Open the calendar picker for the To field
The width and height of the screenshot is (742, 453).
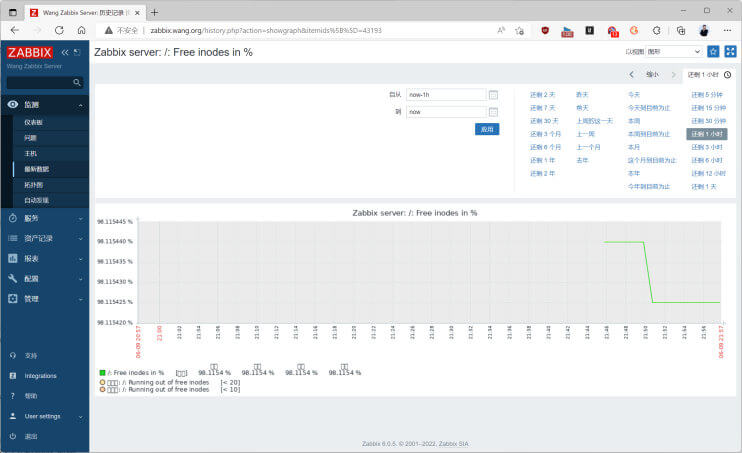493,112
